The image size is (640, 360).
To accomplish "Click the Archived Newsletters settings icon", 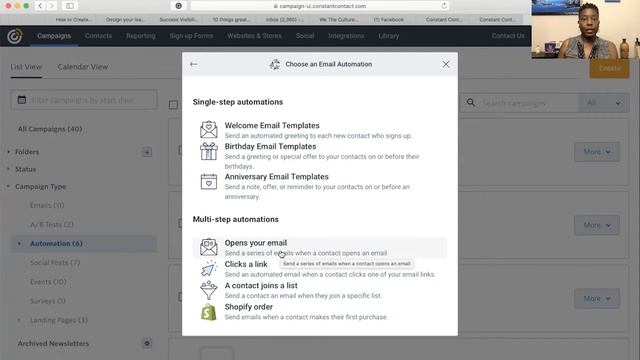I will [x=147, y=343].
